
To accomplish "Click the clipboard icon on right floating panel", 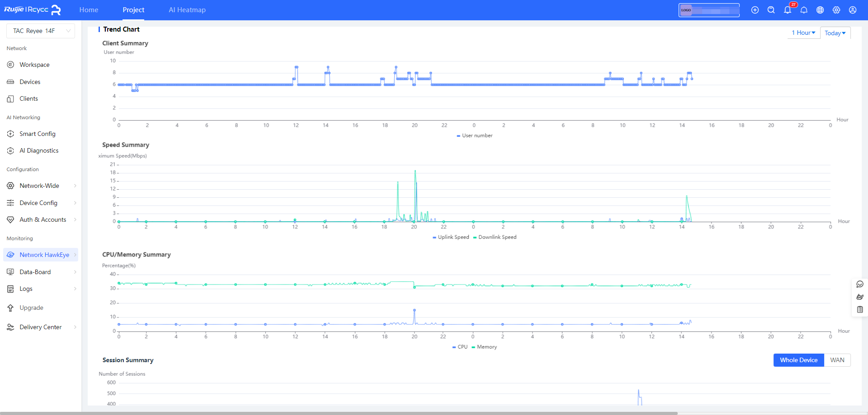I will [x=860, y=310].
